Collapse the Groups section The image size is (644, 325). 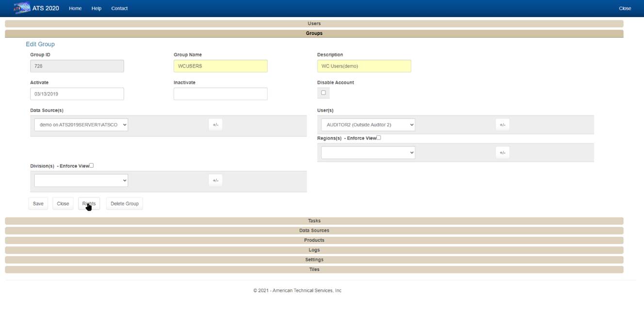(x=314, y=33)
